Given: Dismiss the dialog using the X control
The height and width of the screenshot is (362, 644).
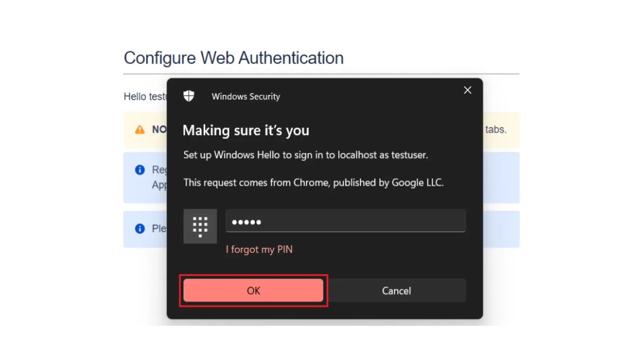Looking at the screenshot, I should pyautogui.click(x=467, y=90).
